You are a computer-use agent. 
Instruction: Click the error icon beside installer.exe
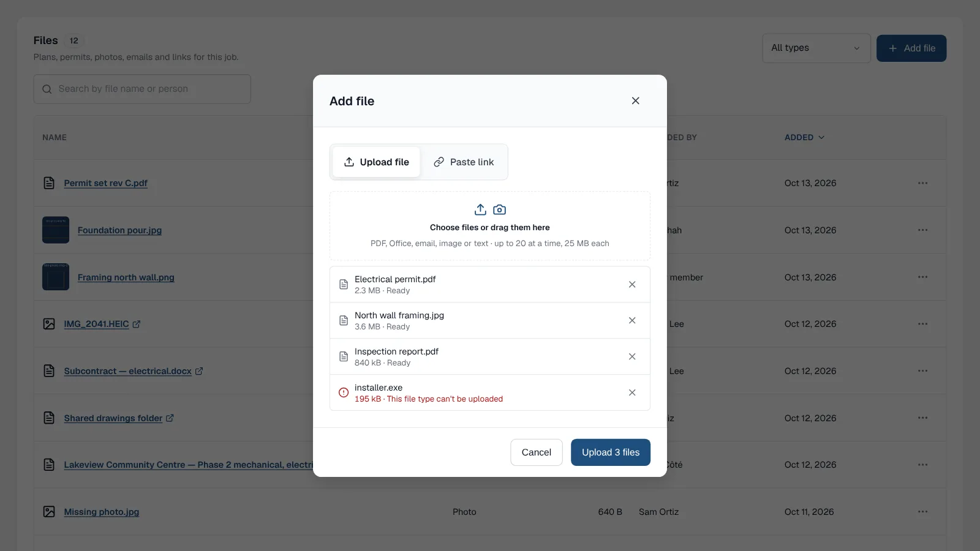(x=344, y=393)
